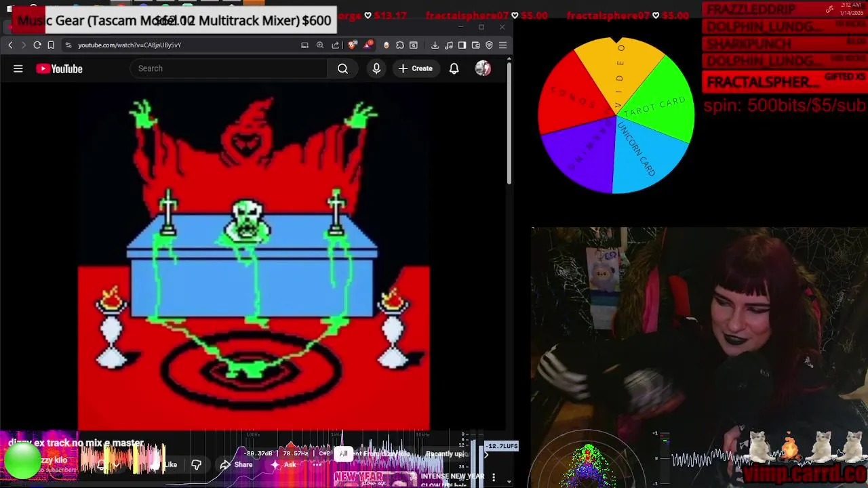Click the zoom magnifier icon in the address bar

pos(320,45)
